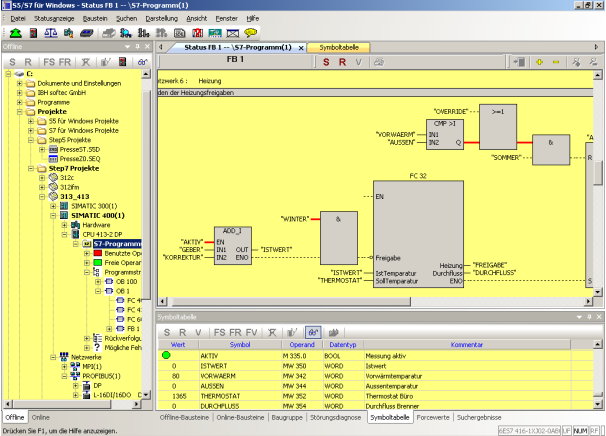Click the insert block icon in FB 1 toolbar
The width and height of the screenshot is (606, 436).
(x=519, y=62)
